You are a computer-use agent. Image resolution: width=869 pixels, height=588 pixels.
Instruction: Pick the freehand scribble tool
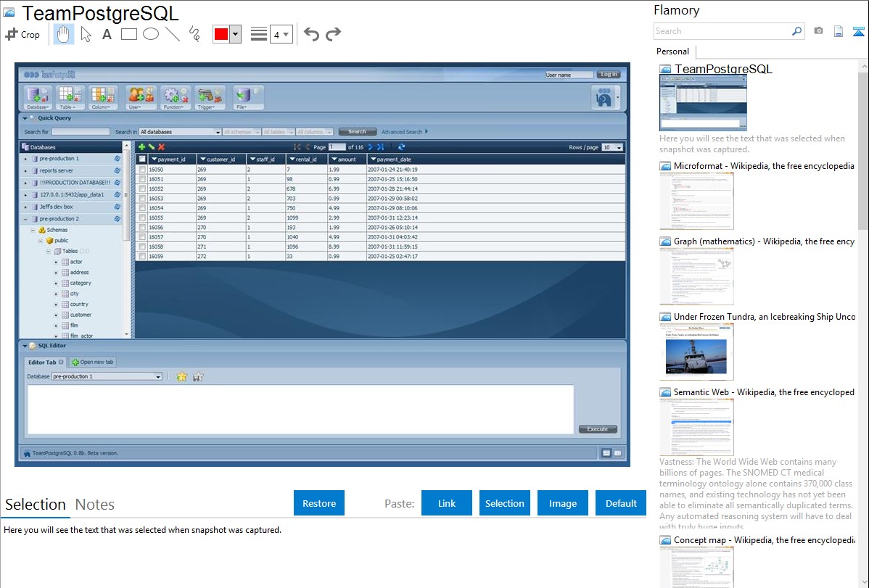(x=194, y=34)
